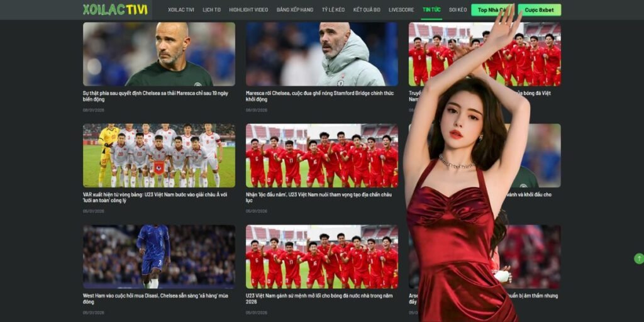
Task: Click the Top Nhà Cái button
Action: click(490, 10)
